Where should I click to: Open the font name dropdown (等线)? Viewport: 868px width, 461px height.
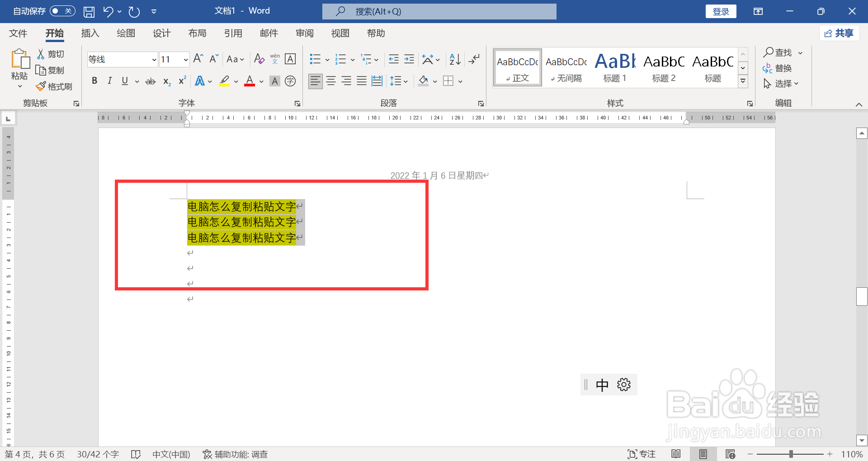click(x=154, y=59)
